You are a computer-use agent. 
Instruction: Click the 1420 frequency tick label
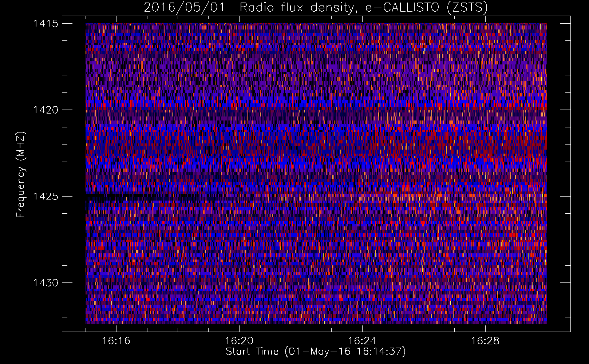(46, 110)
